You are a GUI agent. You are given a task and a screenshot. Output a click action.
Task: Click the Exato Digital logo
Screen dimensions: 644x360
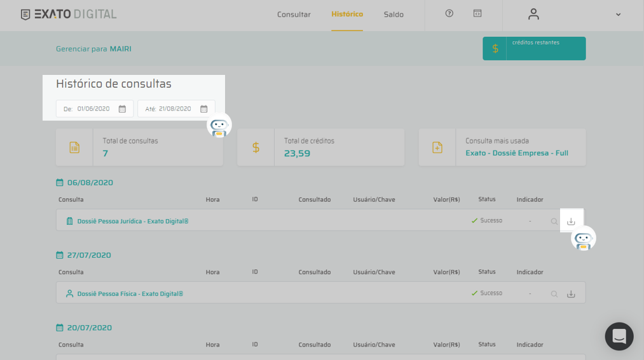[x=69, y=14]
